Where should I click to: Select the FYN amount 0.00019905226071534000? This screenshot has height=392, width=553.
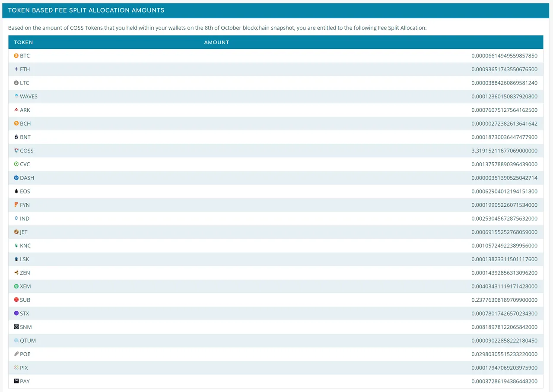coord(504,205)
